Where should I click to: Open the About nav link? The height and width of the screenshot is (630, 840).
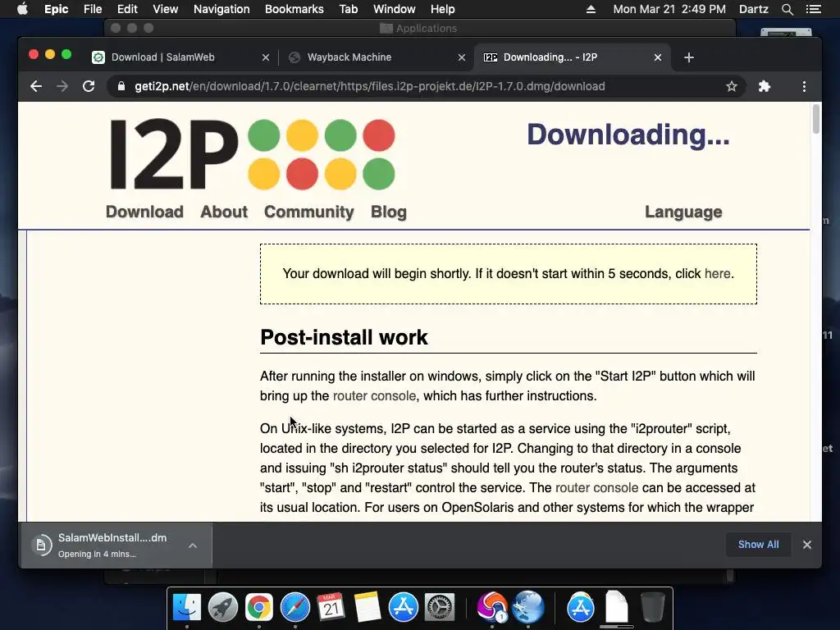click(224, 212)
